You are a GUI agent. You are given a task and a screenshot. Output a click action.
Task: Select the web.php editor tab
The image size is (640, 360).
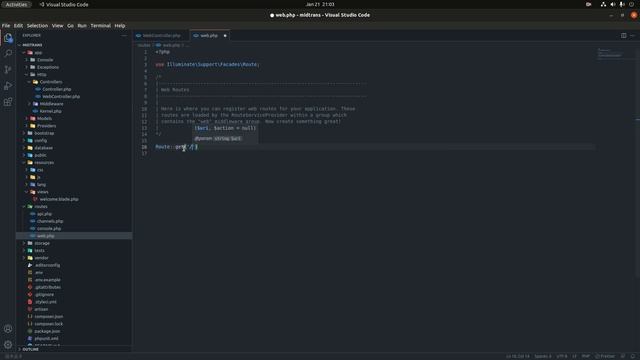(209, 36)
